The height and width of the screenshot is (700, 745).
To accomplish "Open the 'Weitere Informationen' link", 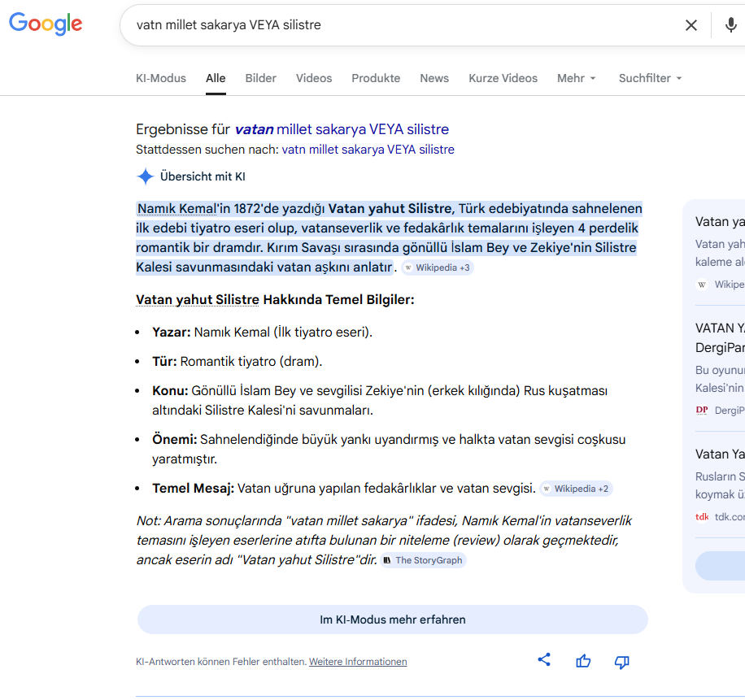I will pos(358,662).
